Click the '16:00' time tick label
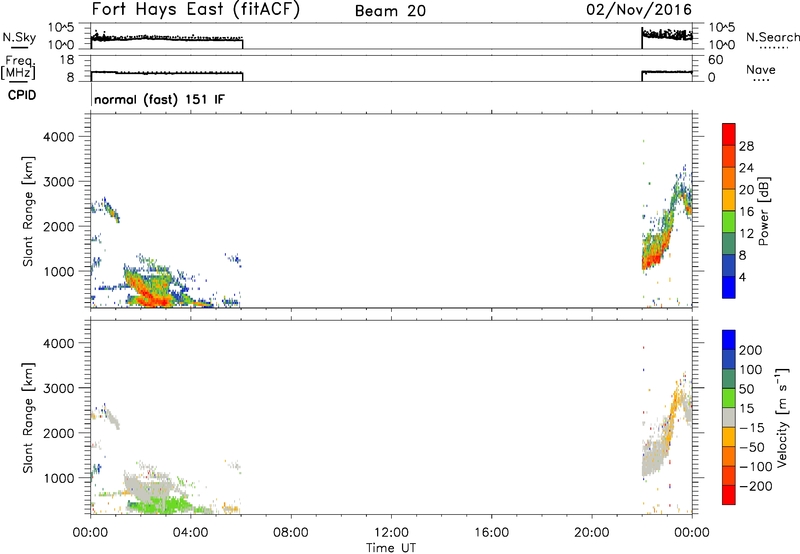Viewport: 800px width, 554px height. pos(491,533)
